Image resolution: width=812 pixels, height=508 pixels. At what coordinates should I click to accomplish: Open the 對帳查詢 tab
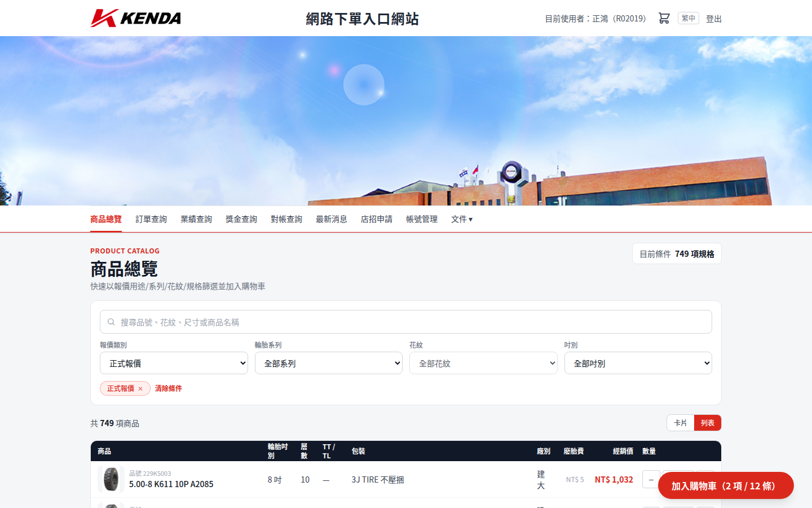point(286,219)
